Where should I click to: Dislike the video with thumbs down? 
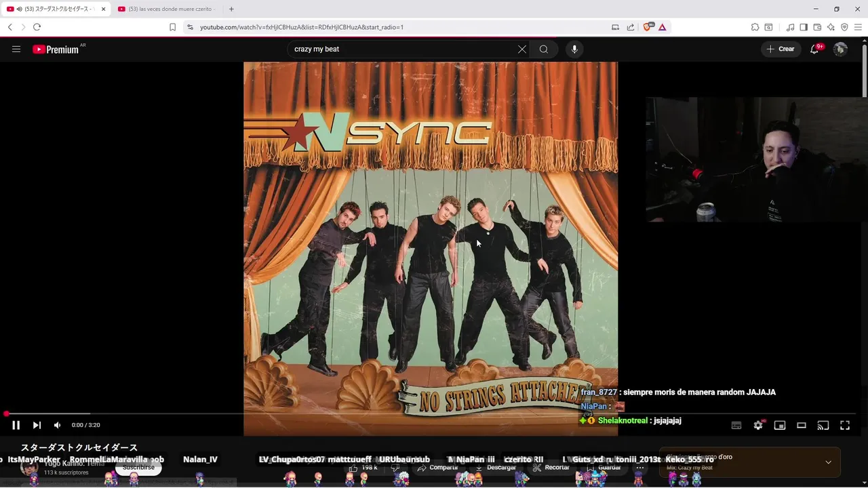pos(395,468)
